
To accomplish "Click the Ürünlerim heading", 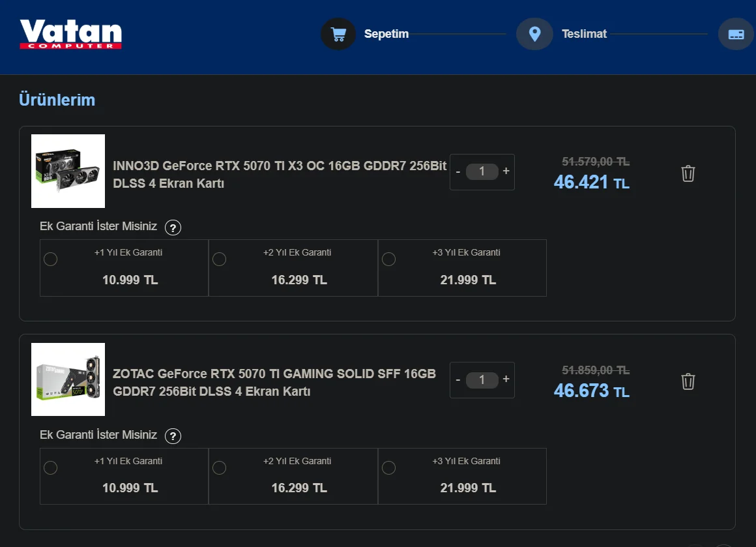I will (x=57, y=100).
